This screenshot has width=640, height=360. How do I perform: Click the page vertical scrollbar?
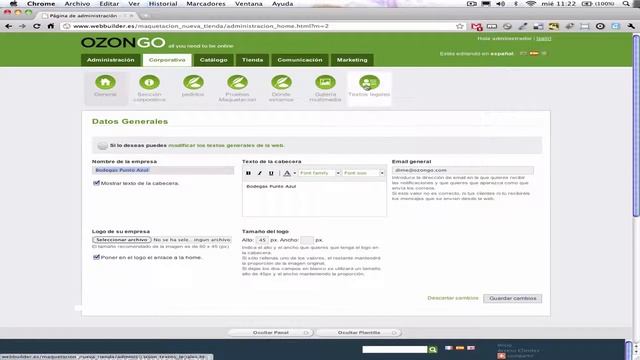(636, 127)
